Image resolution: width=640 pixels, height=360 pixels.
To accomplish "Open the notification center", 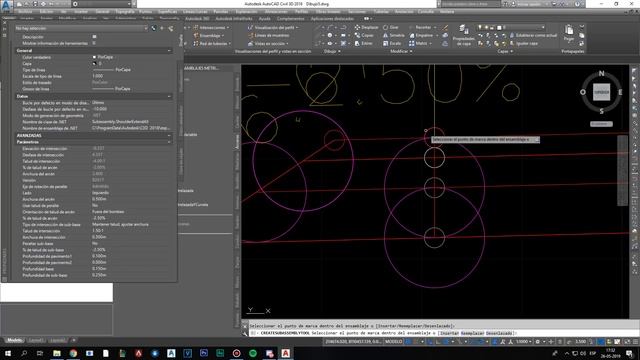I will 630,353.
